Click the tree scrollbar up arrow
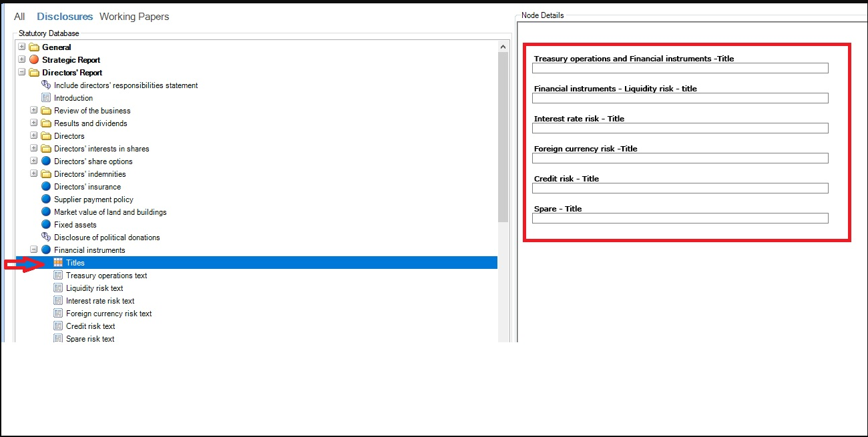This screenshot has width=868, height=437. (x=504, y=47)
